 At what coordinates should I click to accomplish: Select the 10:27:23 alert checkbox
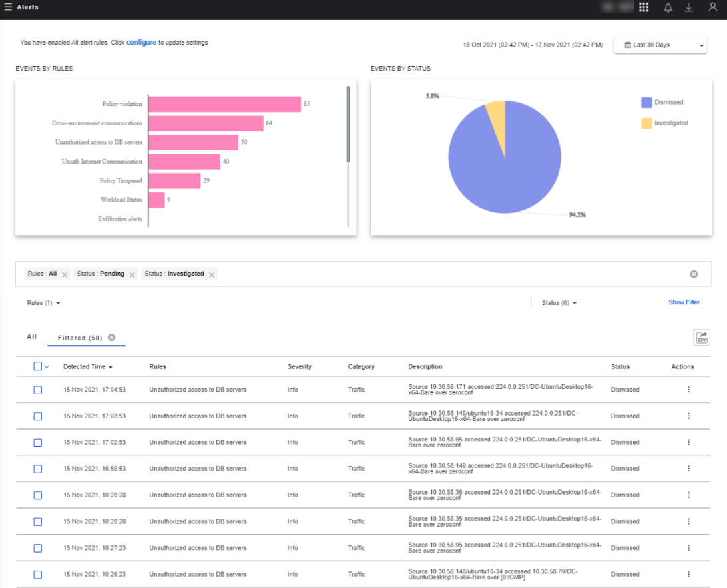click(x=37, y=548)
